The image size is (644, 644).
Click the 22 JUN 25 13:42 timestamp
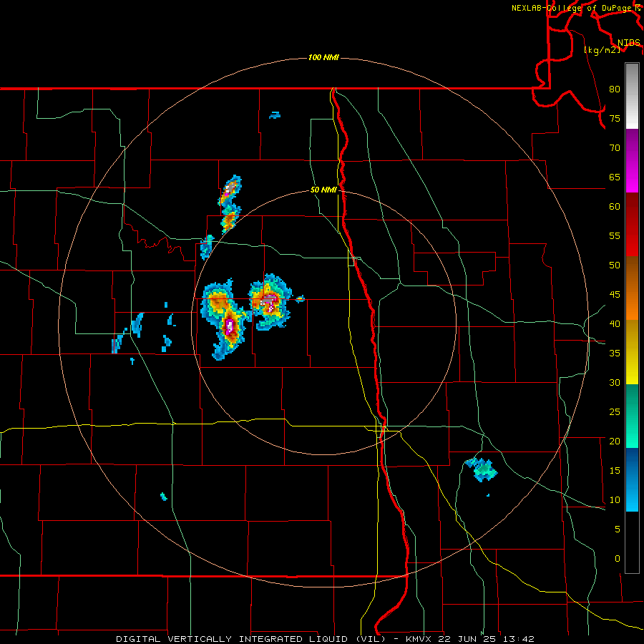pyautogui.click(x=487, y=639)
